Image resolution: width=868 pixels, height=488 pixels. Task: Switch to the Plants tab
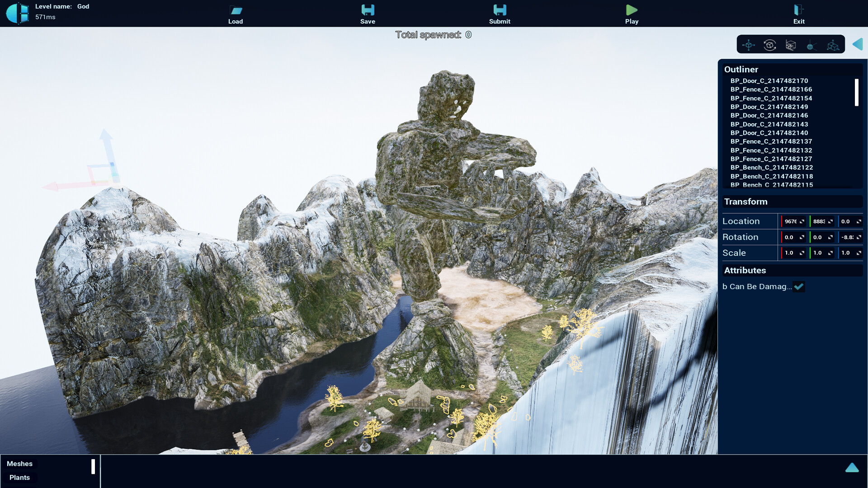tap(20, 477)
